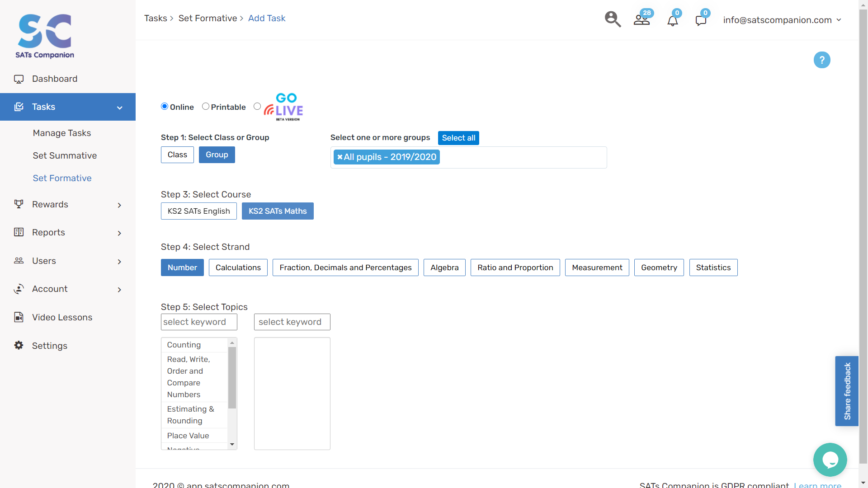
Task: Expand the Reports menu arrow
Action: [119, 233]
